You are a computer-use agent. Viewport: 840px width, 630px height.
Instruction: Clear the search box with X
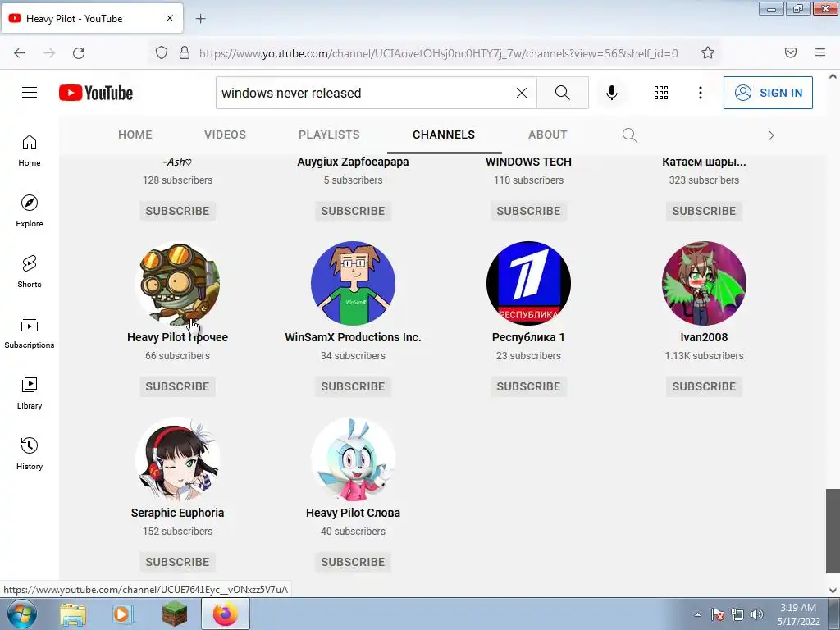[x=521, y=93]
